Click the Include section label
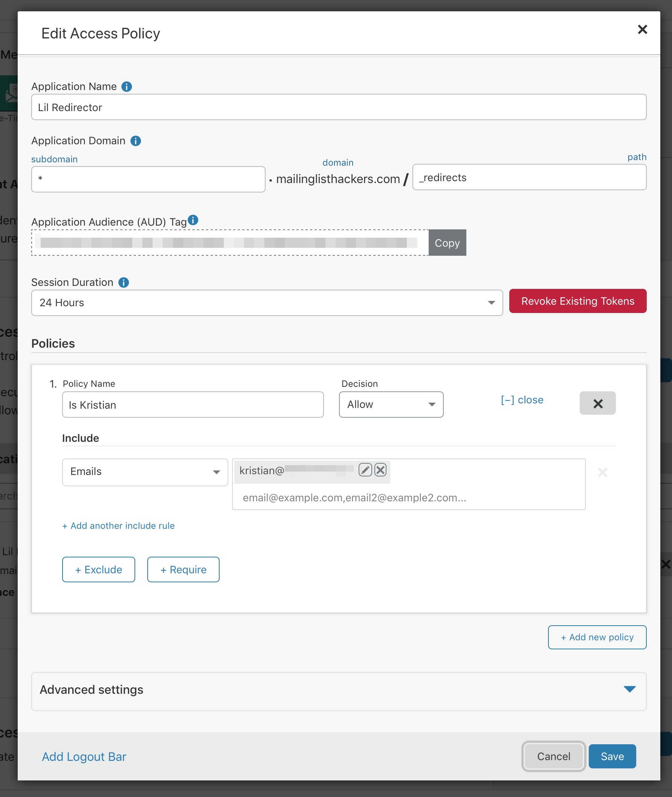The image size is (672, 797). tap(80, 438)
